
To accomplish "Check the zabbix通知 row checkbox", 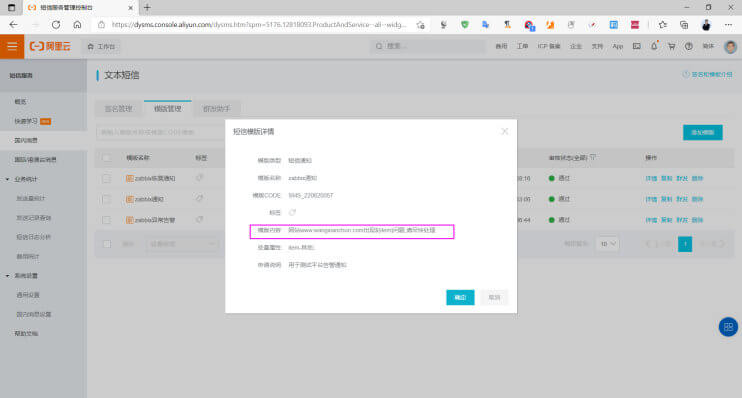I will (106, 199).
